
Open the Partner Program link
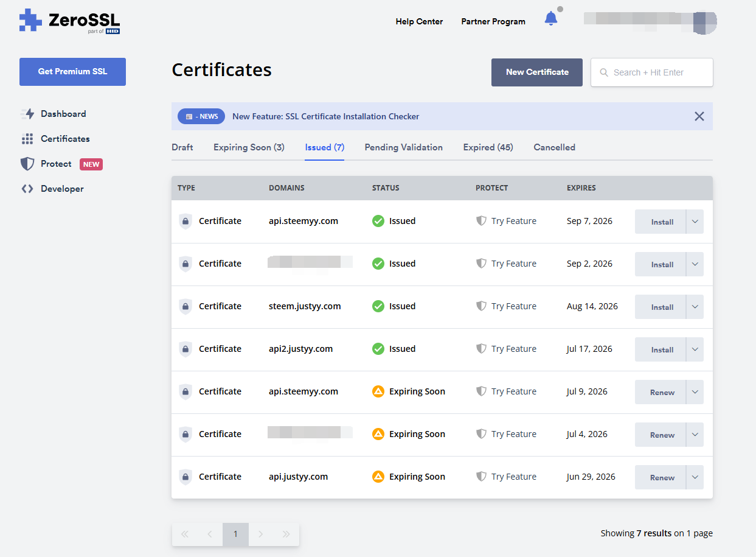pyautogui.click(x=493, y=21)
